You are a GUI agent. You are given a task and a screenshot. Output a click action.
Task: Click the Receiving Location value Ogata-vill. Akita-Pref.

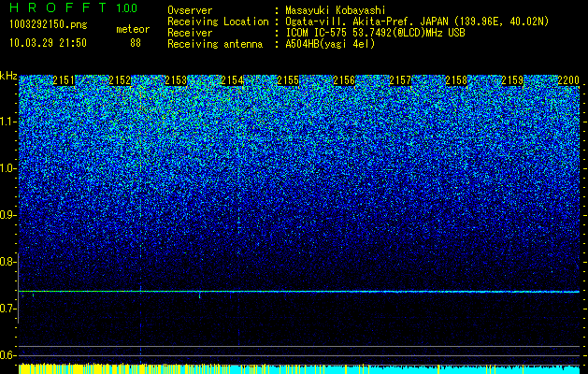pos(350,22)
